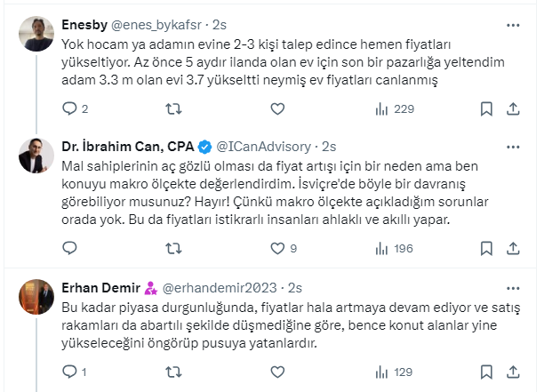Screen dimensions: 552x392
Task: Open Enesby's profile picture
Action: point(36,33)
